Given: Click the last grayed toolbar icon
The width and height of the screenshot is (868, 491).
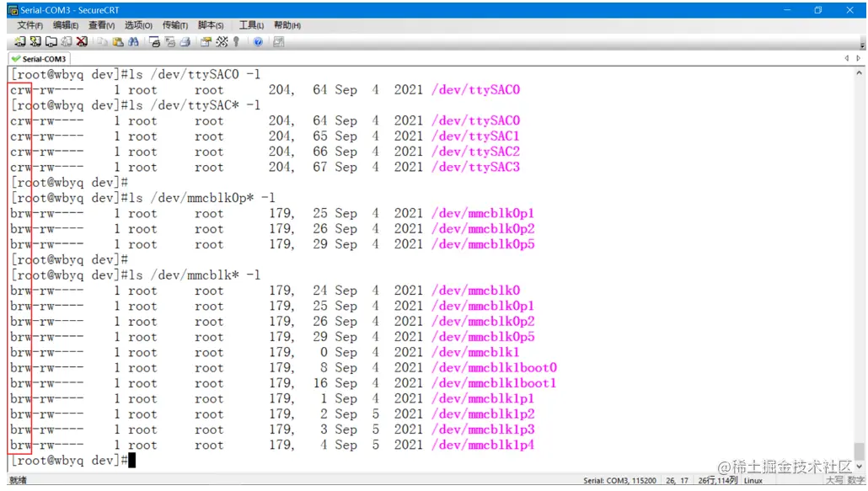Looking at the screenshot, I should pos(278,42).
